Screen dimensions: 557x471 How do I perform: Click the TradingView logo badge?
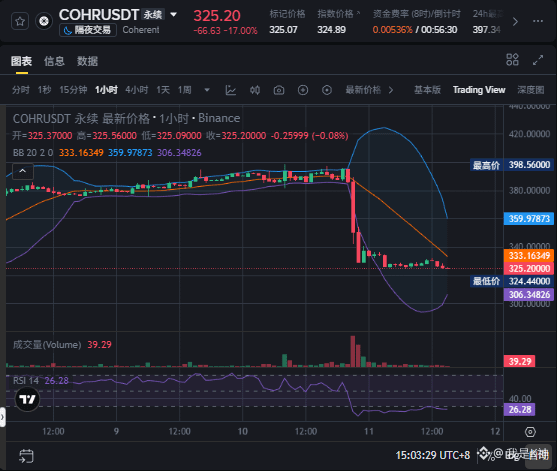pyautogui.click(x=27, y=399)
